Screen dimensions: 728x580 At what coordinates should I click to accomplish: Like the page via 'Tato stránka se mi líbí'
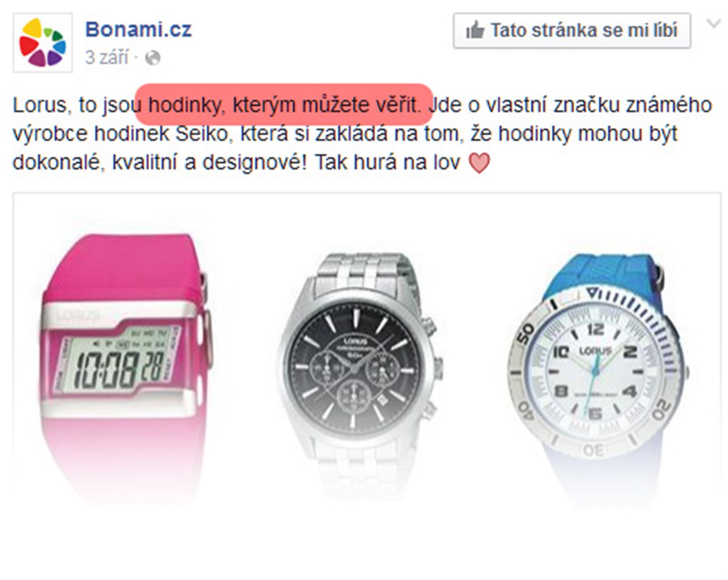click(x=572, y=30)
